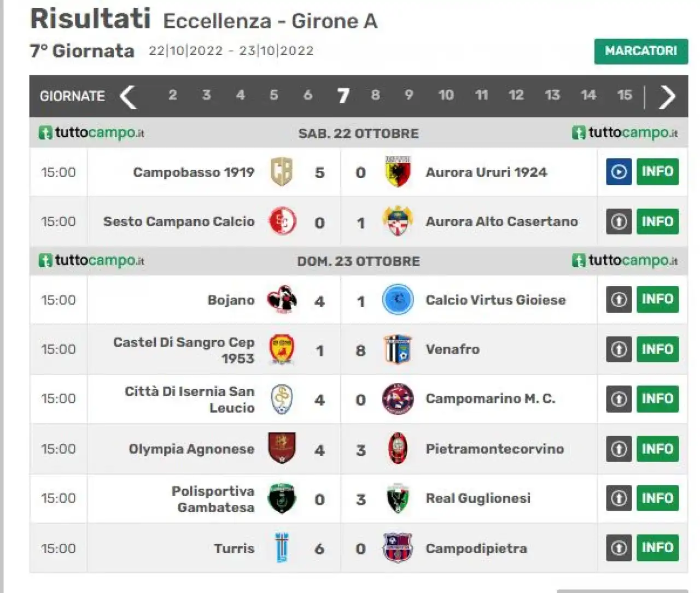Viewport: 700px width, 593px height.
Task: Click the Aurora Ururi 1924 team crest
Action: [x=398, y=172]
